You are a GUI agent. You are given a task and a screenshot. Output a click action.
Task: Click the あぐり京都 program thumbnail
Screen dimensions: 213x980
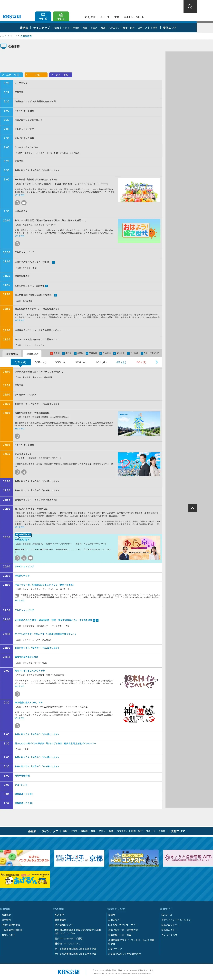coord(139,190)
